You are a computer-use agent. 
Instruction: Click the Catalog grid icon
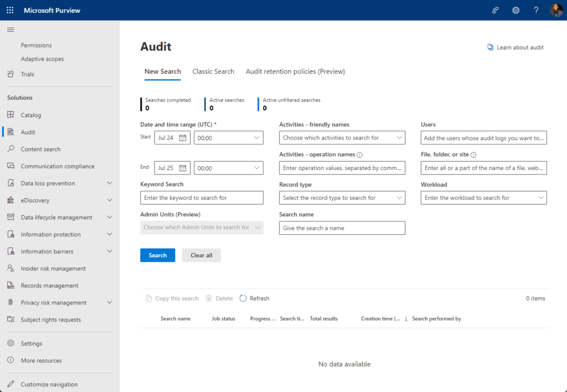[x=11, y=115]
